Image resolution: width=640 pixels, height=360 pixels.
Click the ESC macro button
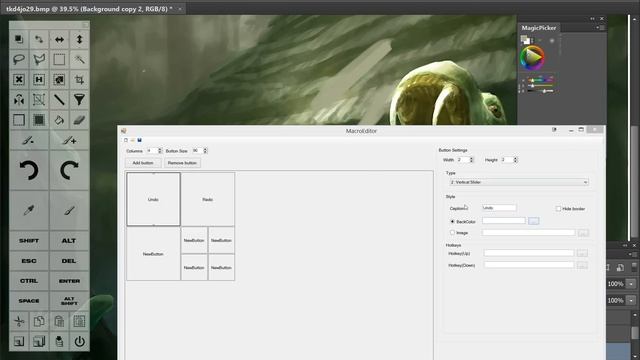point(29,261)
